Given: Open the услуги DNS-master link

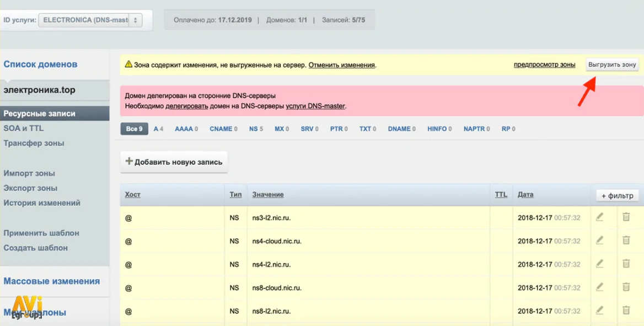Looking at the screenshot, I should click(315, 106).
